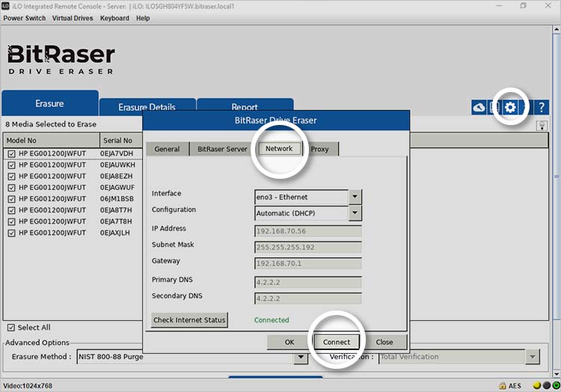Screen dimensions: 561x392
Task: Open the Help menu
Action: pos(143,18)
